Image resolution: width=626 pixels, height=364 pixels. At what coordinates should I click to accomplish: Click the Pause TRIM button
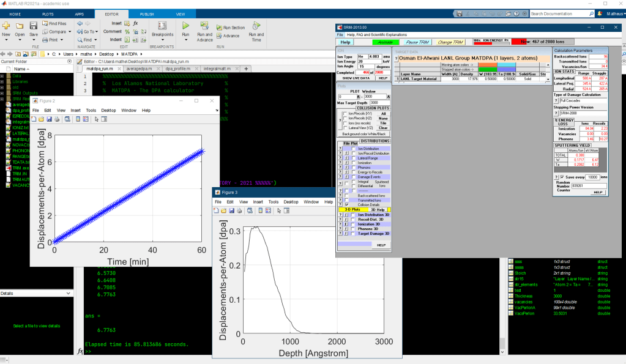click(416, 42)
